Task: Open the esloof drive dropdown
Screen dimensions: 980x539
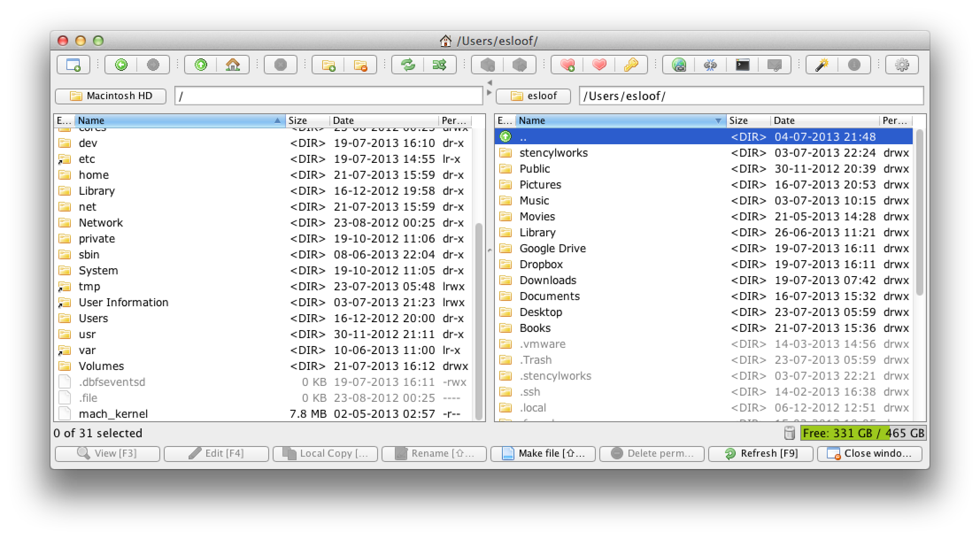Action: point(533,96)
